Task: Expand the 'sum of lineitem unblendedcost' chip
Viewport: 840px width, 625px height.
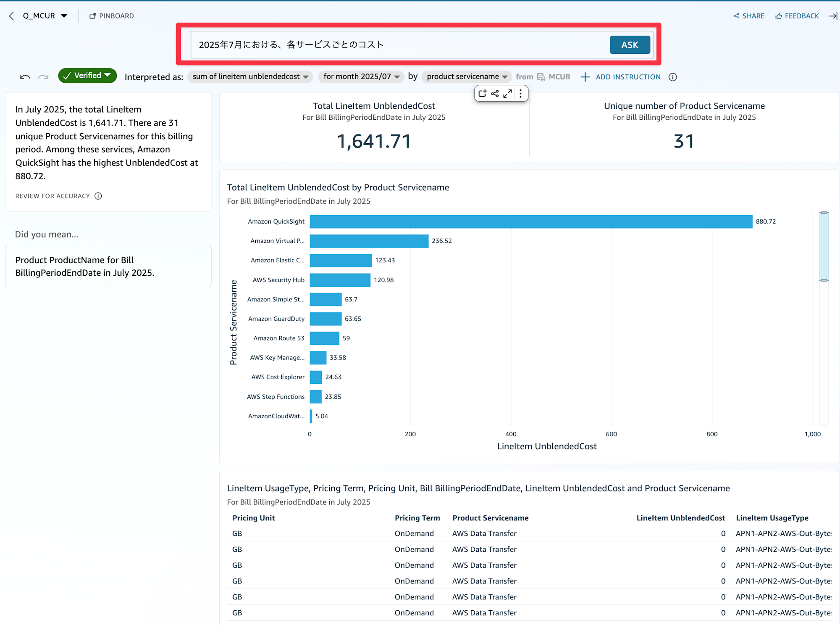Action: coord(250,76)
